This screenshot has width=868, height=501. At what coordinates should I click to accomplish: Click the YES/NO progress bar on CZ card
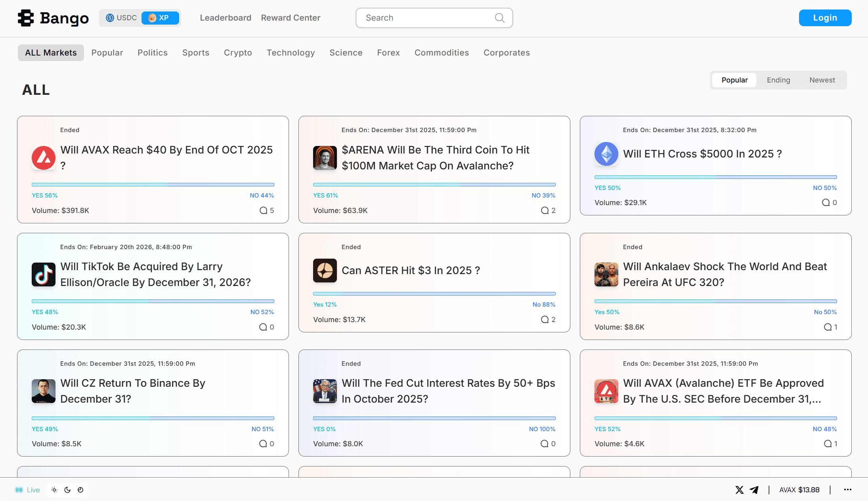click(153, 418)
